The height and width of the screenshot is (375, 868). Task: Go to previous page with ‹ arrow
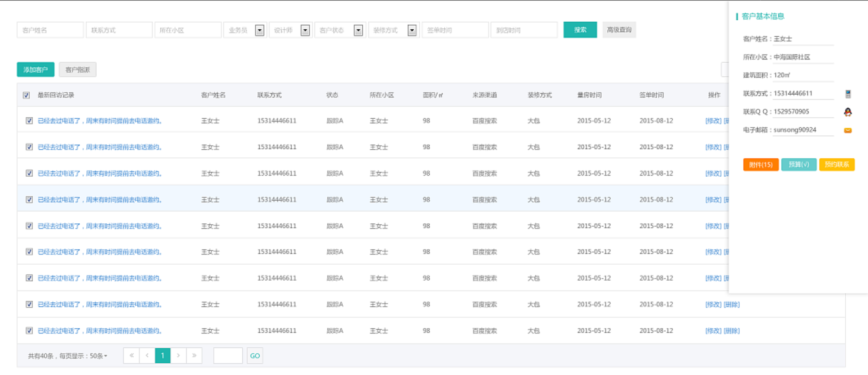[147, 355]
